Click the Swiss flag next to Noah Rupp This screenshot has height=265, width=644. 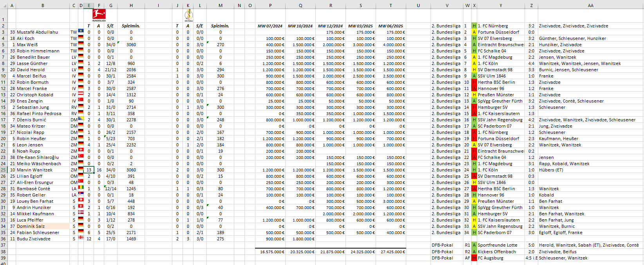point(81,150)
